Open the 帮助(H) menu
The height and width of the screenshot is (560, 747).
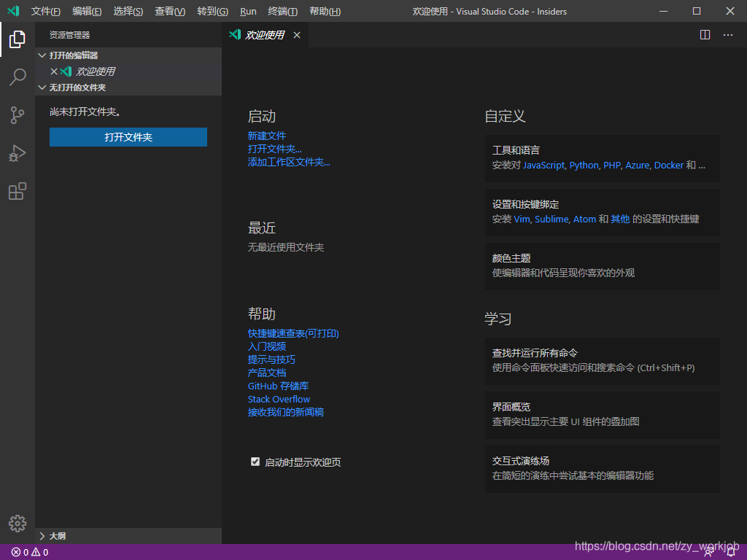[325, 12]
